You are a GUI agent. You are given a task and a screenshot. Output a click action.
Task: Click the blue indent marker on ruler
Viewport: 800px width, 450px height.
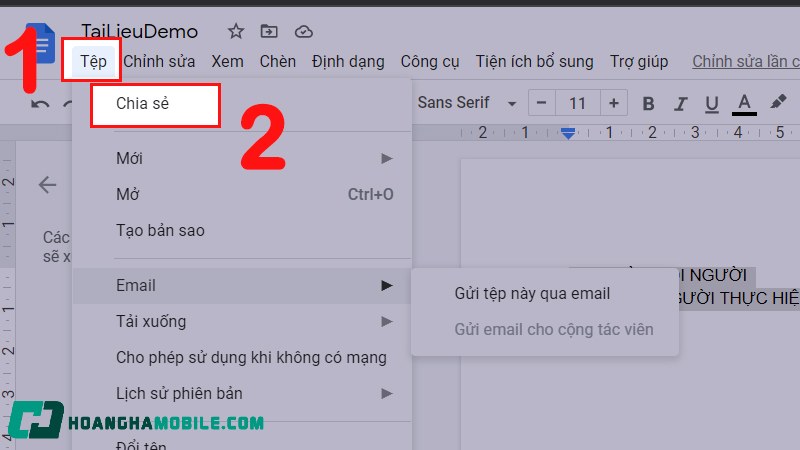[x=568, y=133]
